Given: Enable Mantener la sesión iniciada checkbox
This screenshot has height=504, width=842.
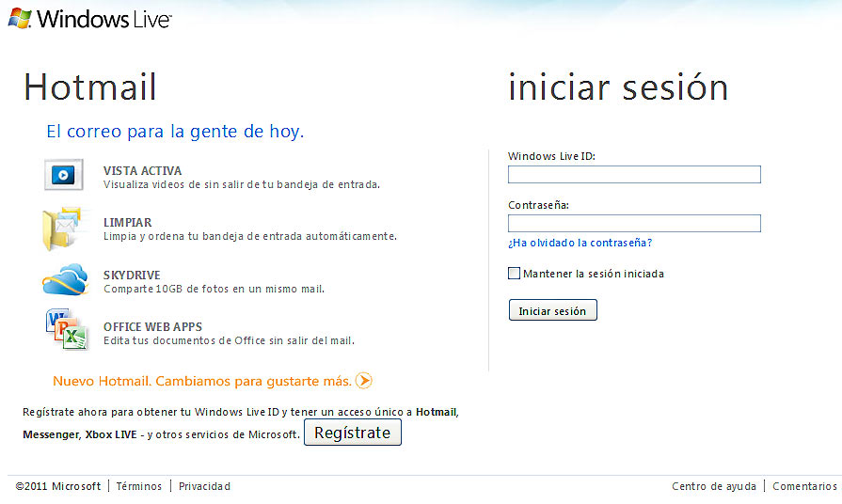Looking at the screenshot, I should click(514, 274).
